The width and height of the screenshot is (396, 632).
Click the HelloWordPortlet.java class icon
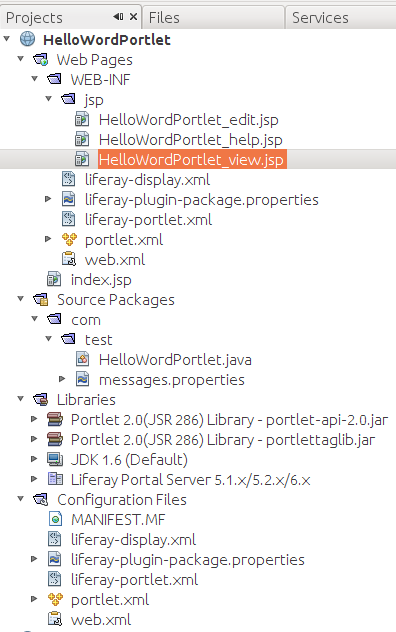83,359
